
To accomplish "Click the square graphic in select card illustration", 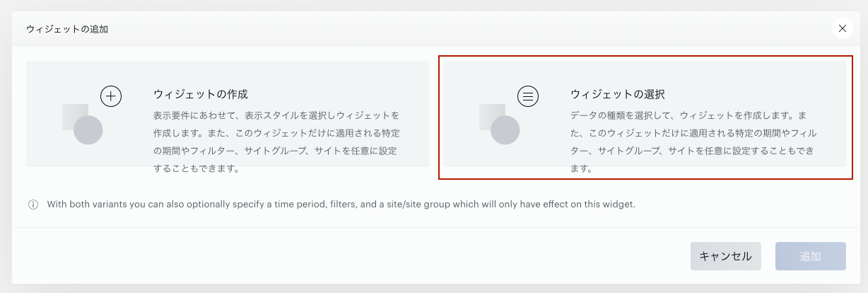I will [493, 117].
